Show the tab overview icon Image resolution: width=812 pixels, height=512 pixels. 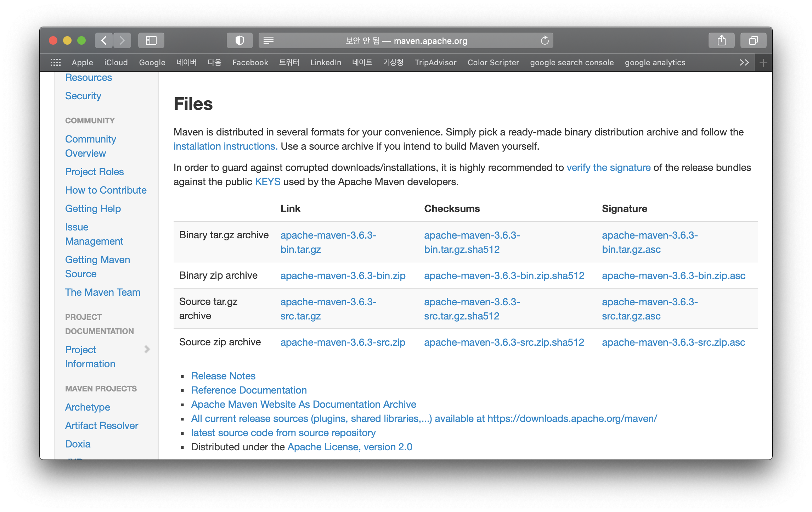(x=753, y=40)
